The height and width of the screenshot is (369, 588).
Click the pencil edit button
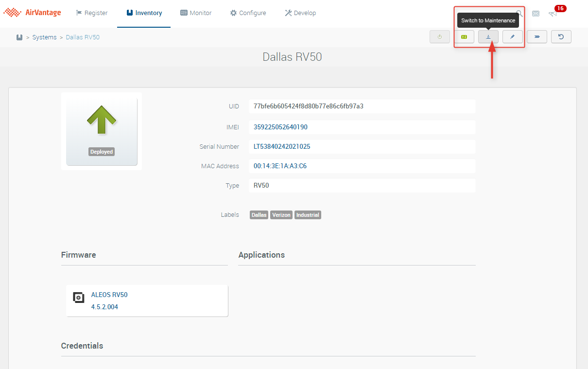(x=512, y=37)
